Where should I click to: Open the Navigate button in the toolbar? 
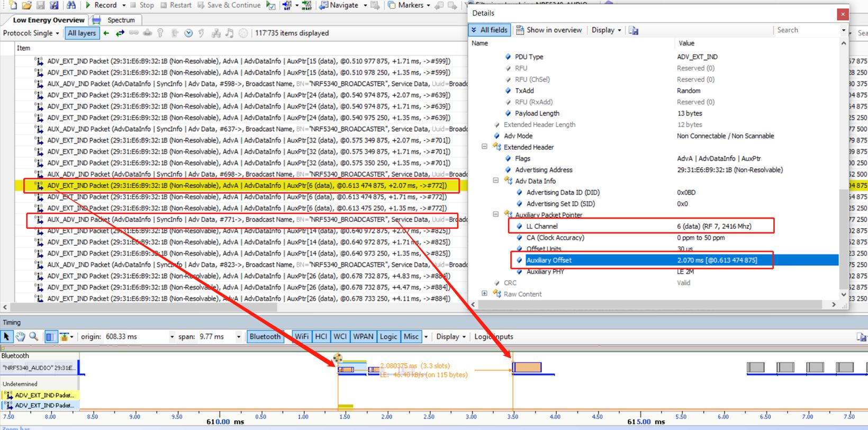pos(343,5)
